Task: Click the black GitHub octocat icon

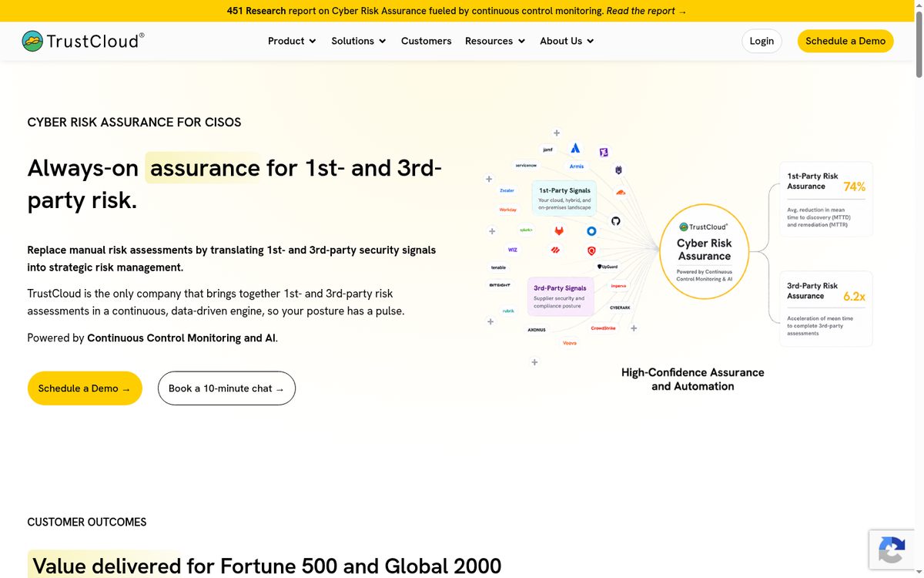Action: click(616, 221)
